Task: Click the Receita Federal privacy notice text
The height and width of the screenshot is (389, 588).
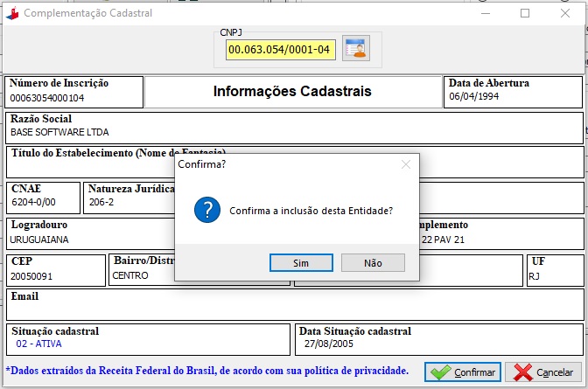Action: coord(207,371)
